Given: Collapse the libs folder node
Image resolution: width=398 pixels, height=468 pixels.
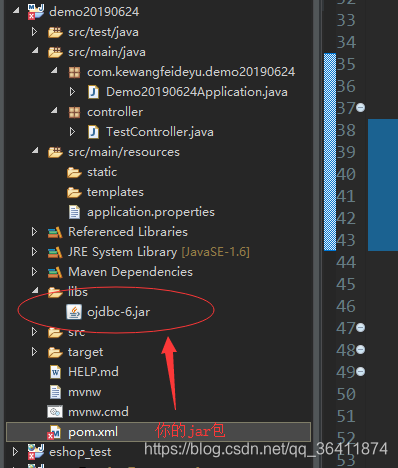Looking at the screenshot, I should [x=35, y=291].
